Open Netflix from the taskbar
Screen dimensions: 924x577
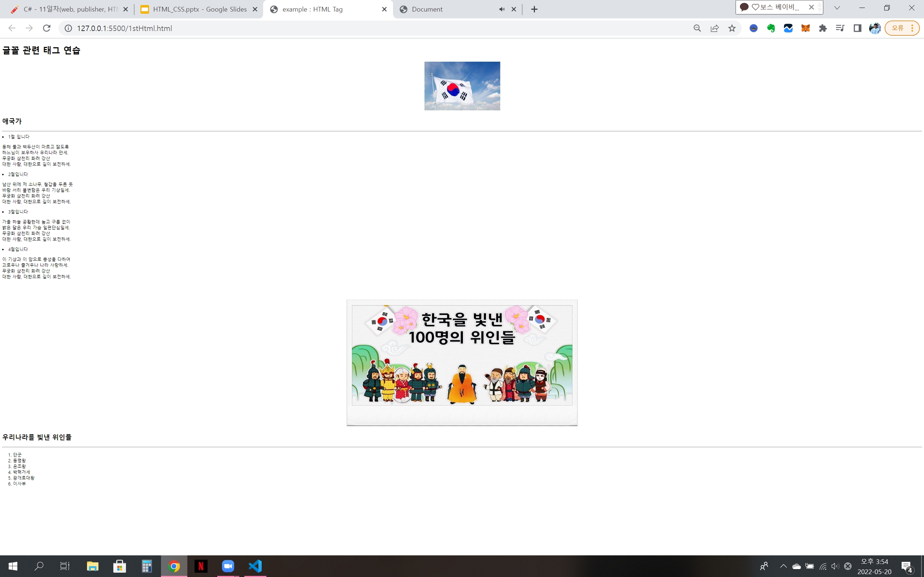click(x=201, y=566)
